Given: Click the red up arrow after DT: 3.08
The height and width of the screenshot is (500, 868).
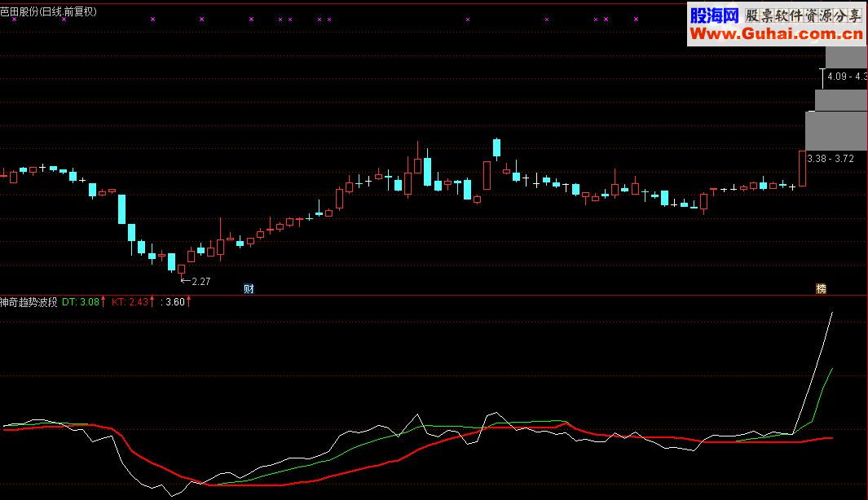Looking at the screenshot, I should pyautogui.click(x=103, y=301).
